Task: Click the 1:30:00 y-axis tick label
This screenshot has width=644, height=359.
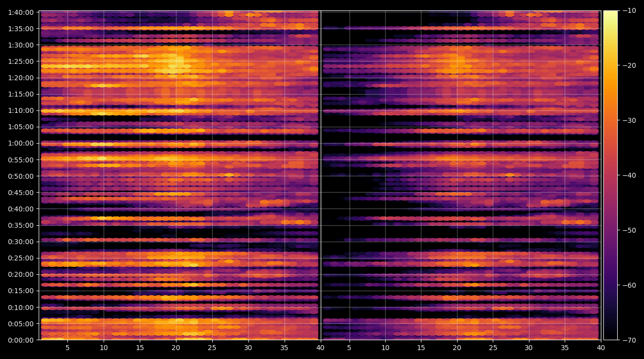Action: (x=21, y=45)
